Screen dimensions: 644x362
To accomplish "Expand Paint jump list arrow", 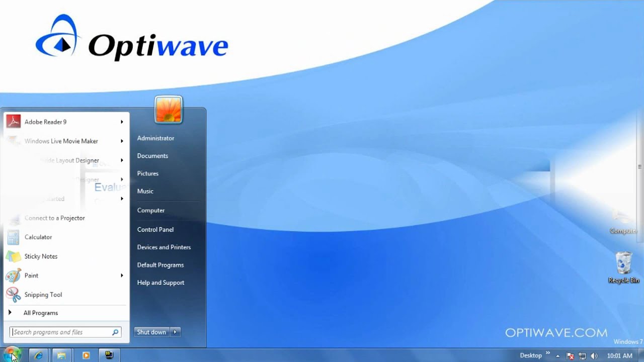I will (x=122, y=276).
